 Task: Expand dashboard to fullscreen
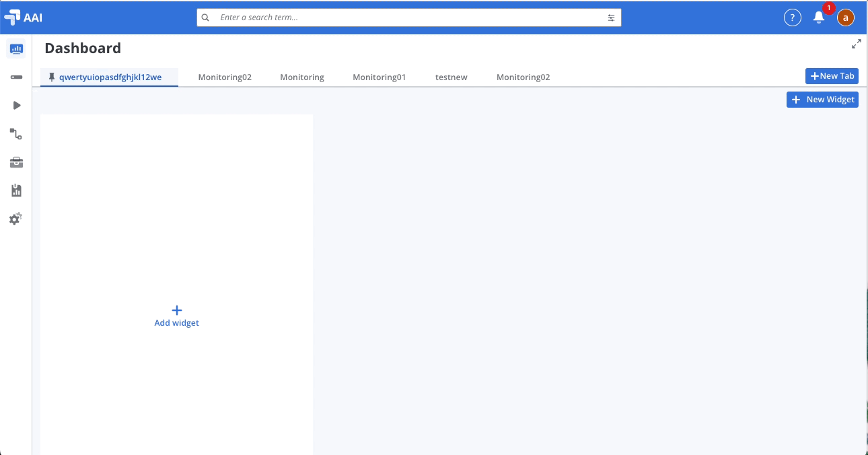tap(857, 44)
